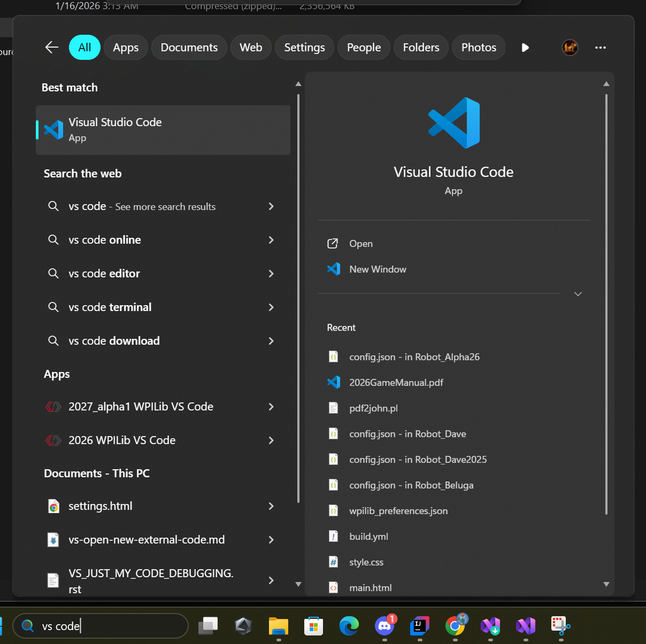This screenshot has height=644, width=646.
Task: Open the user profile avatar icon
Action: click(570, 48)
